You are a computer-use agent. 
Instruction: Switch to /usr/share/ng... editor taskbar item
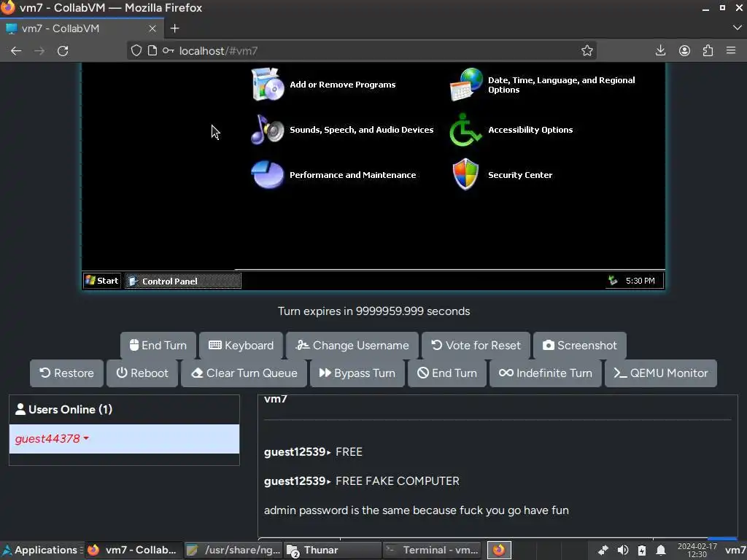[234, 550]
